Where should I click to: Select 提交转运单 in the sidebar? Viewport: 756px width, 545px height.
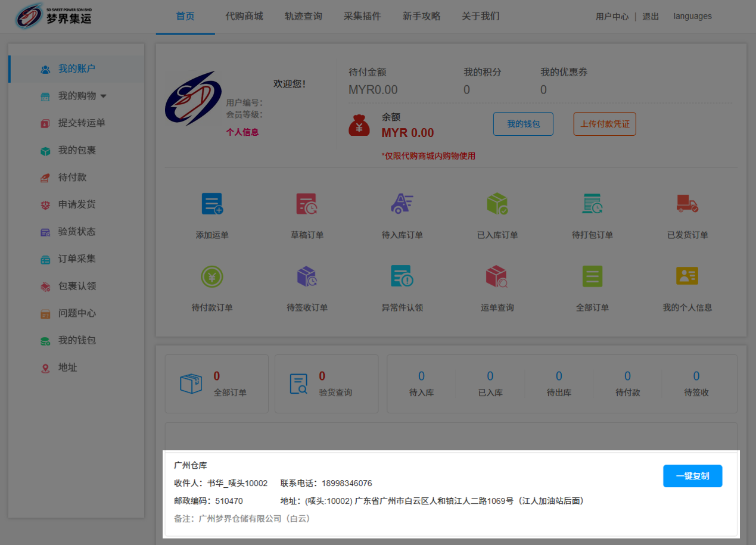tap(82, 123)
